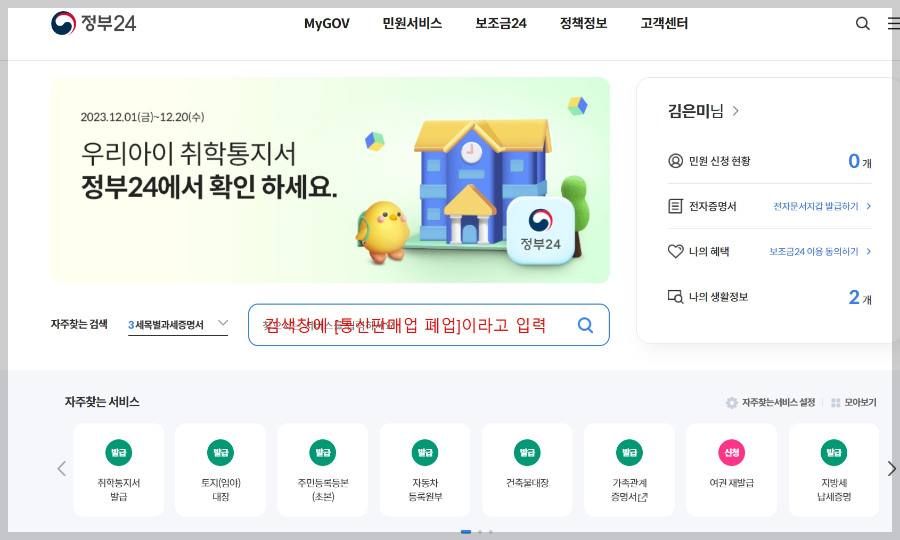Screen dimensions: 900x540
Task: Open 모아보기 grid view
Action: pos(854,402)
